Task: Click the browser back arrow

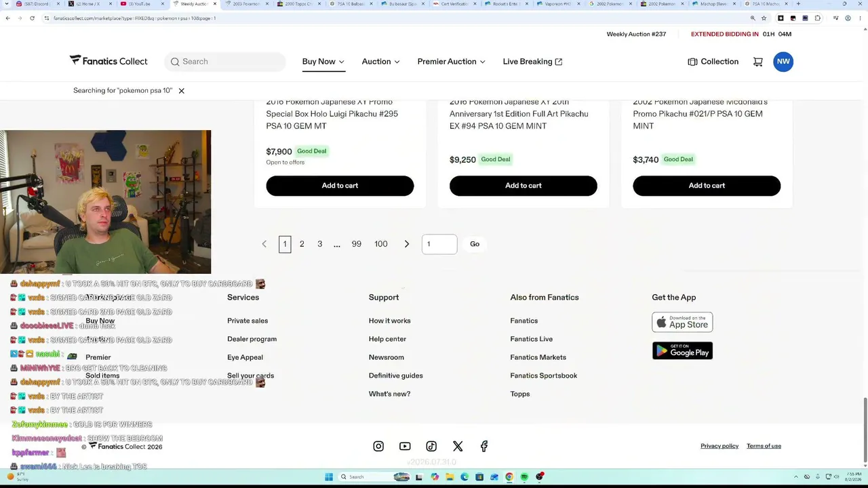Action: click(7, 18)
